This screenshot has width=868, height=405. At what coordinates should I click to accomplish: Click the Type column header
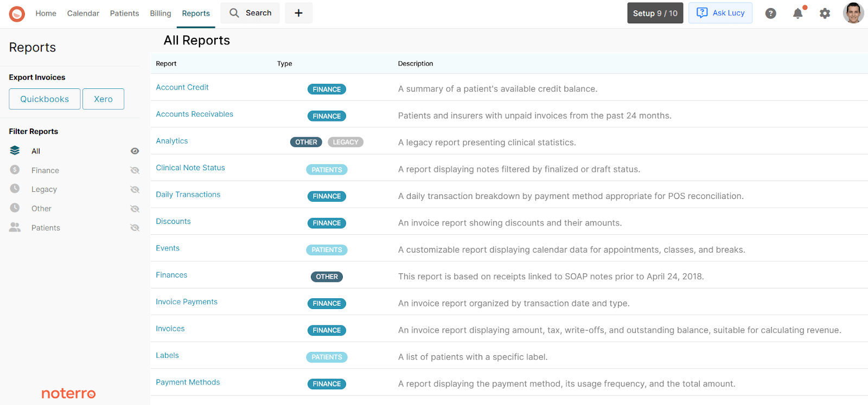(x=284, y=63)
